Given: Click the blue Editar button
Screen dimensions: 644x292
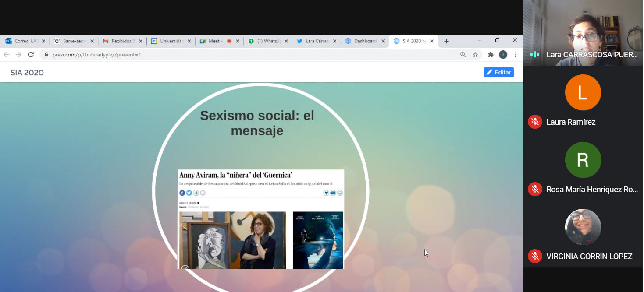Looking at the screenshot, I should pos(498,72).
